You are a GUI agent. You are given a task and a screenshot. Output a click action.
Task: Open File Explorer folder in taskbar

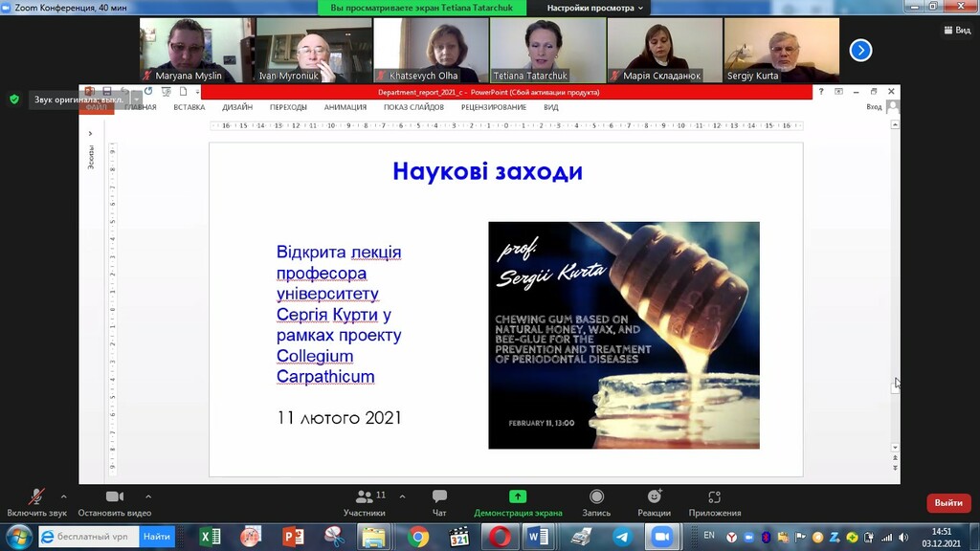tap(374, 537)
